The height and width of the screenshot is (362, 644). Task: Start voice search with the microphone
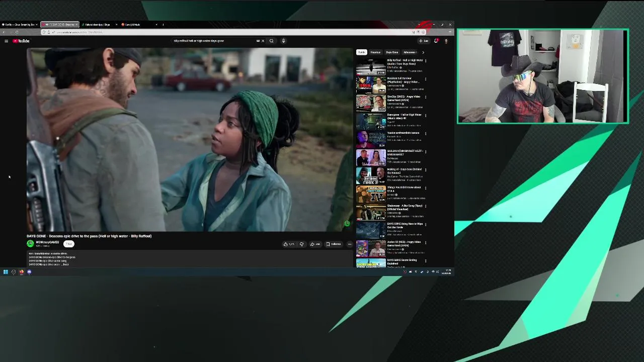coord(283,41)
